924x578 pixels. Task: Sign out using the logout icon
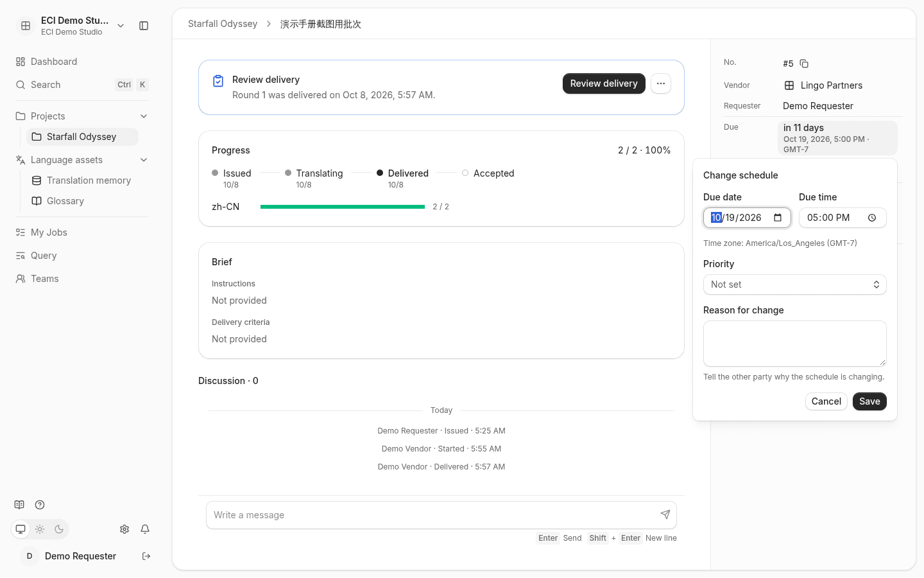click(146, 556)
